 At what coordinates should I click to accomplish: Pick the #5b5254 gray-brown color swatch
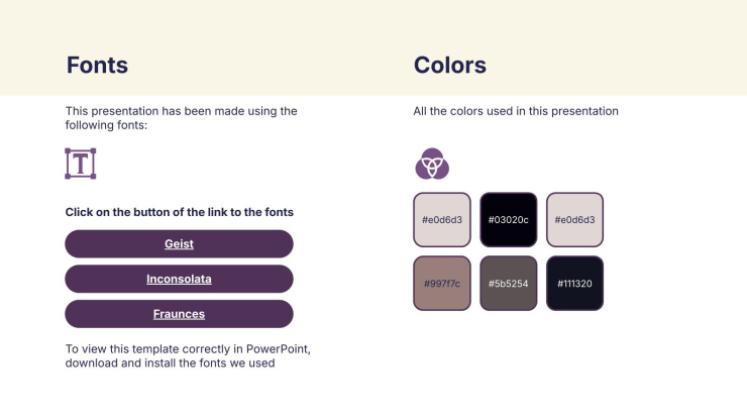click(x=508, y=283)
